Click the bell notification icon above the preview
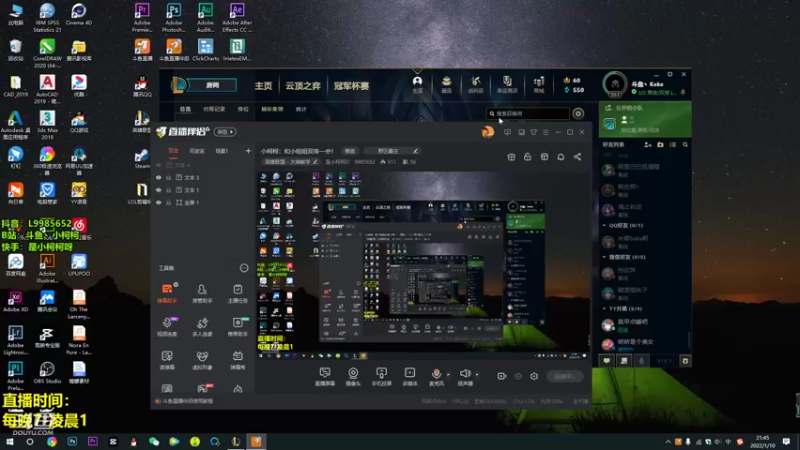Screen dimensions: 800x450 (561, 157)
